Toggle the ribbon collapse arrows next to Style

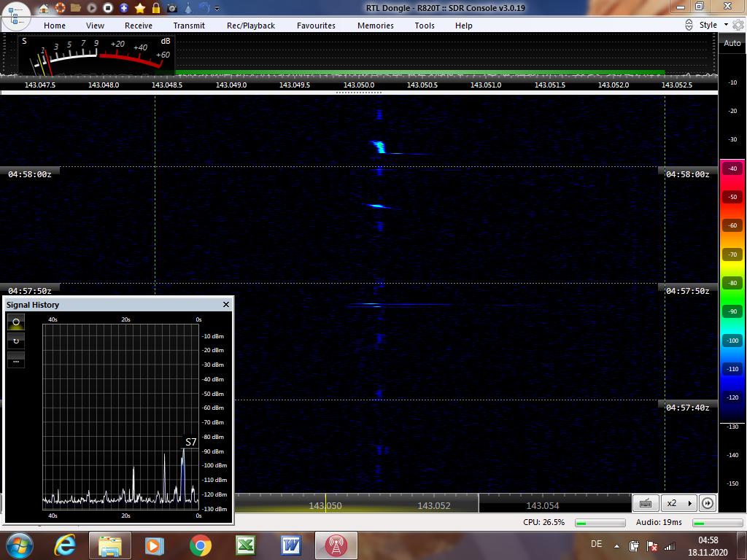tap(689, 25)
